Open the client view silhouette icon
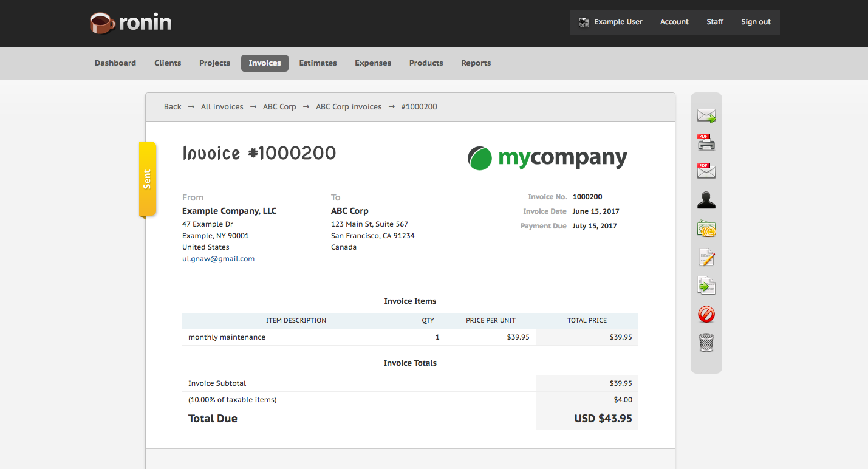The image size is (868, 469). pos(706,200)
